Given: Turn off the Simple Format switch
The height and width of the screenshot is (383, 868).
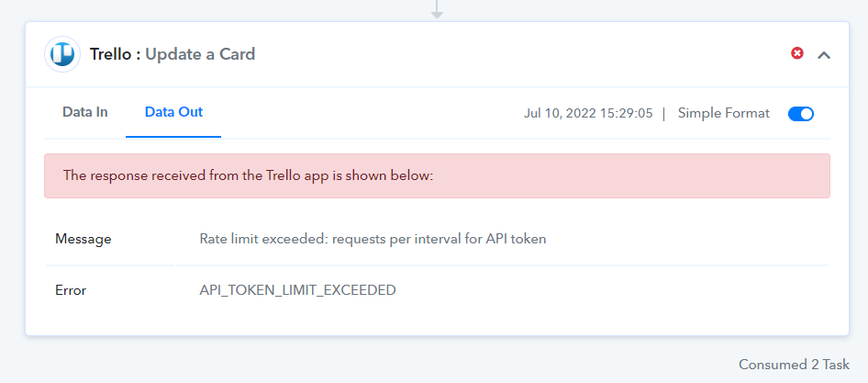Looking at the screenshot, I should tap(800, 114).
